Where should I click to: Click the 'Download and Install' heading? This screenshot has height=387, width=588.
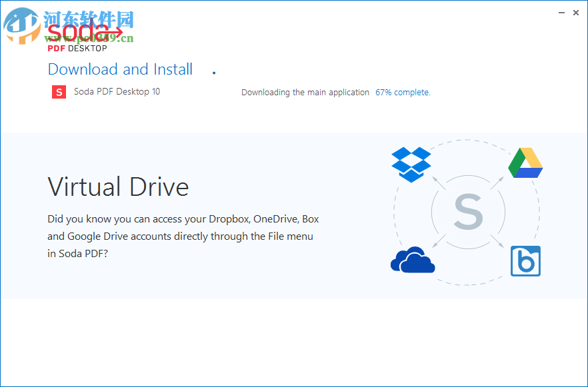coord(120,69)
